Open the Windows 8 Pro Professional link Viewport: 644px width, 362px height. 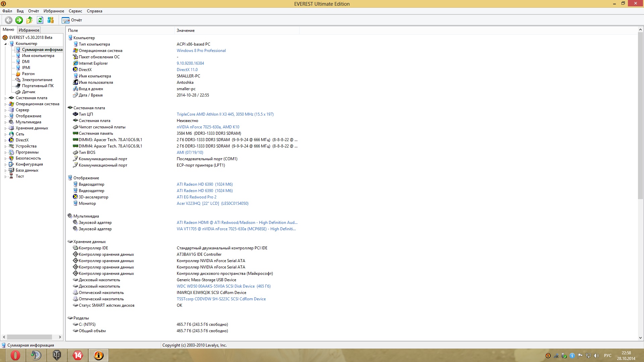[201, 51]
